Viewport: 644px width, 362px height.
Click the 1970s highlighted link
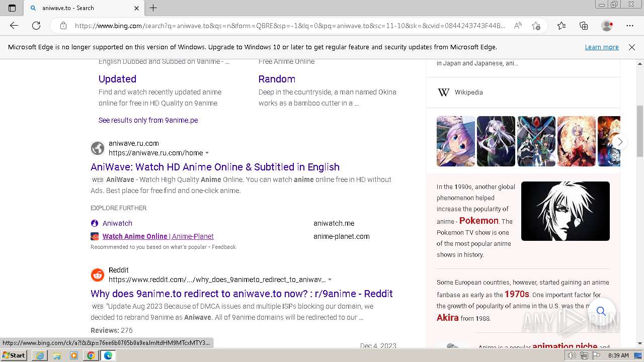click(517, 294)
